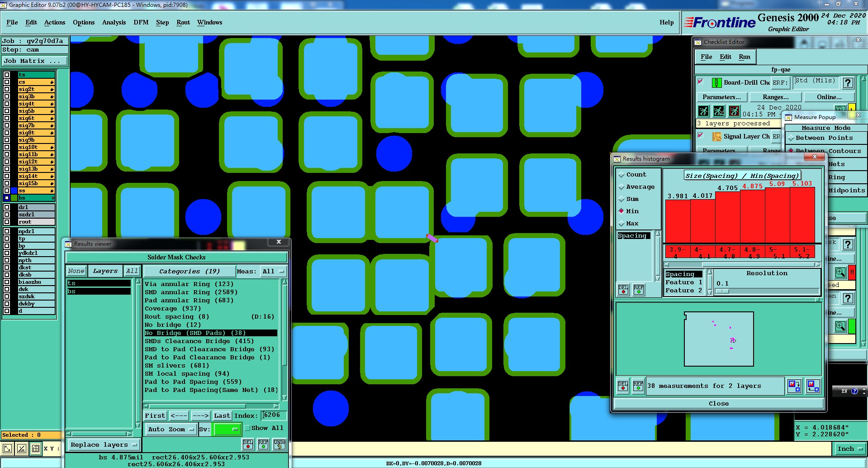Click zoom-home icon in bottom-left toolbar
The width and height of the screenshot is (868, 468).
click(7, 449)
